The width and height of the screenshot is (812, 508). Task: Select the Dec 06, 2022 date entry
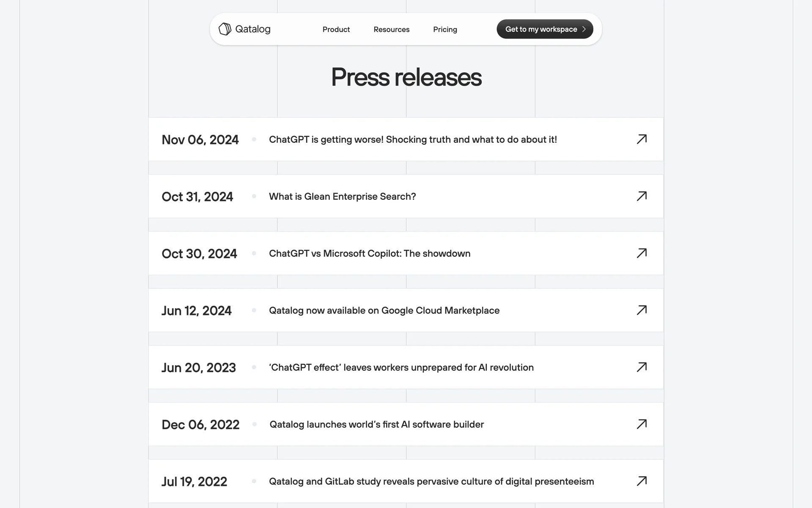click(200, 425)
